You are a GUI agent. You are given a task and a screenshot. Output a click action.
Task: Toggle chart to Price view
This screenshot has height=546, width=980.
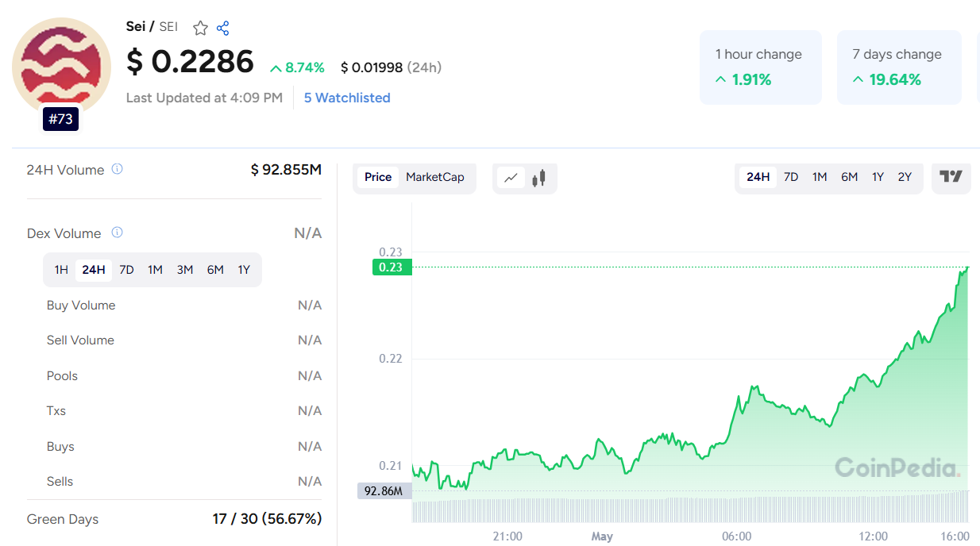pyautogui.click(x=378, y=177)
